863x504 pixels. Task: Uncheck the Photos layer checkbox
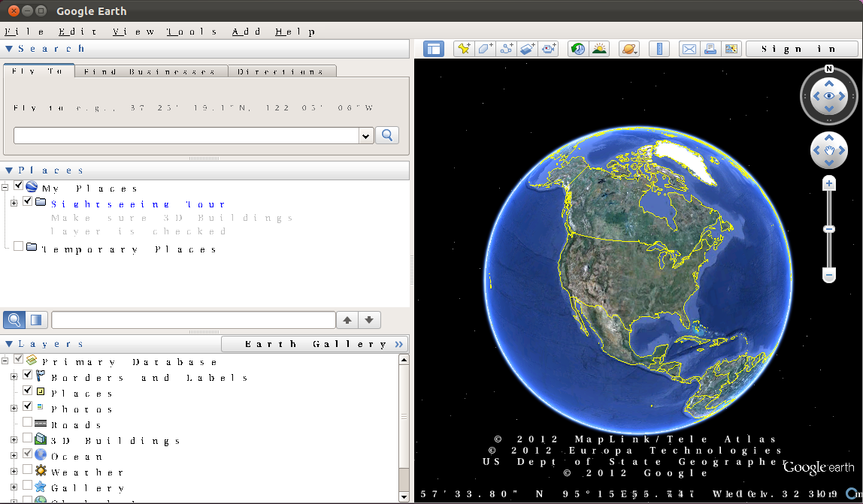tap(28, 406)
